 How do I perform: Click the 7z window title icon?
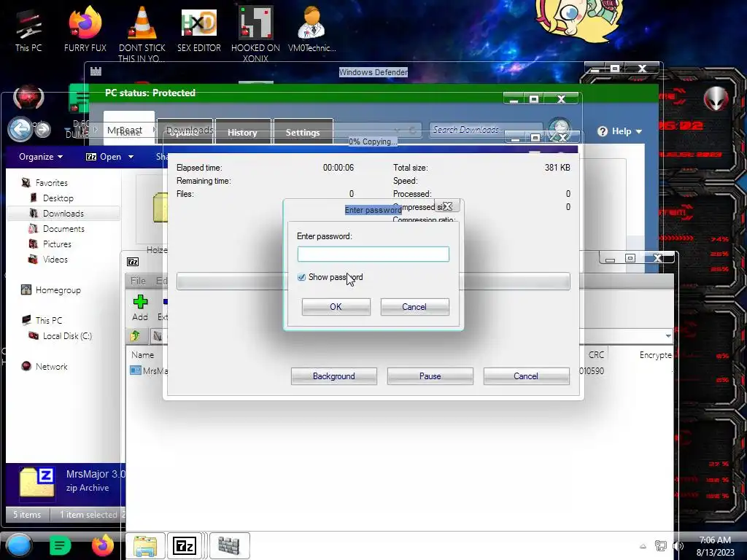(133, 262)
